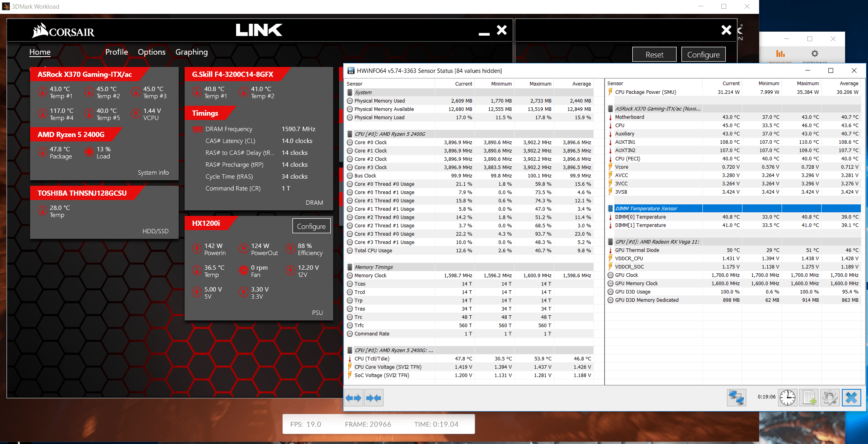Screen dimensions: 868x444
Task: Click the HX1200i 12V 12.20 V icon
Action: 290,271
